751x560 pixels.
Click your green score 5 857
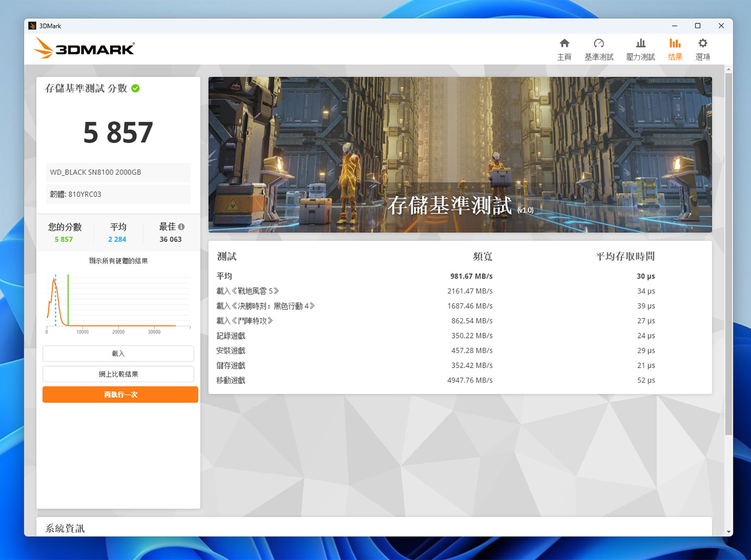(x=64, y=239)
